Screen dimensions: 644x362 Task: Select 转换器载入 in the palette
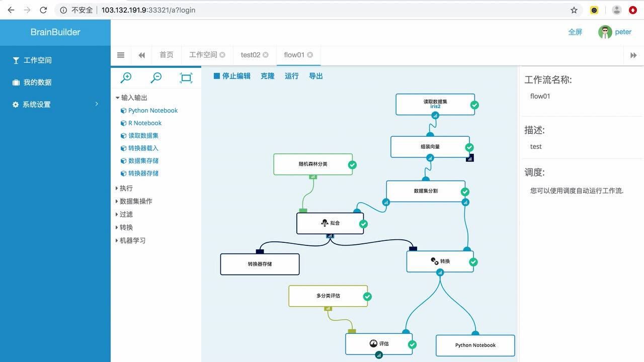(x=139, y=148)
